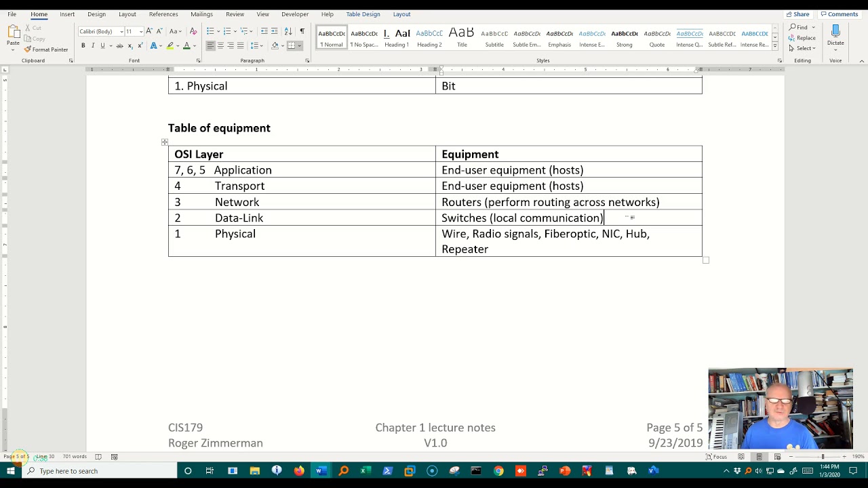Apply the yellow text highlight color
The height and width of the screenshot is (488, 868).
click(170, 45)
